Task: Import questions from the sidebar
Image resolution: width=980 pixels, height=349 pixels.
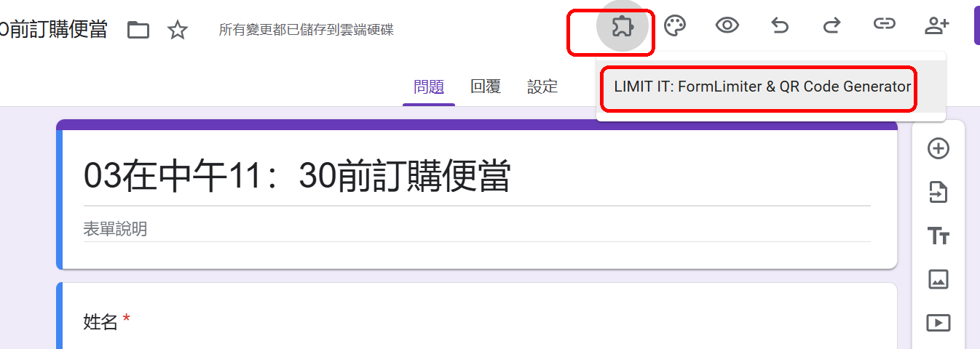Action: coord(938,193)
